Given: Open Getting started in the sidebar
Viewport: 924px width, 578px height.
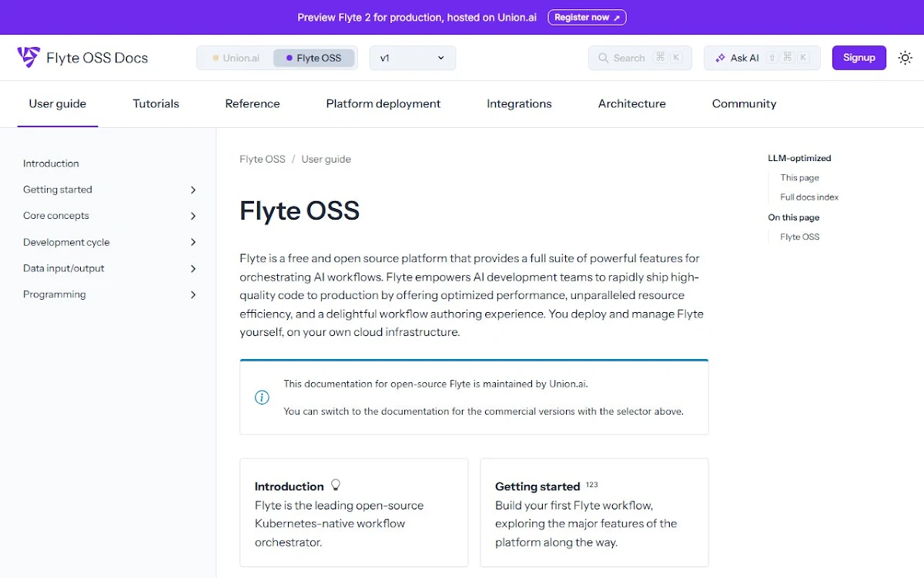Looking at the screenshot, I should tap(58, 190).
